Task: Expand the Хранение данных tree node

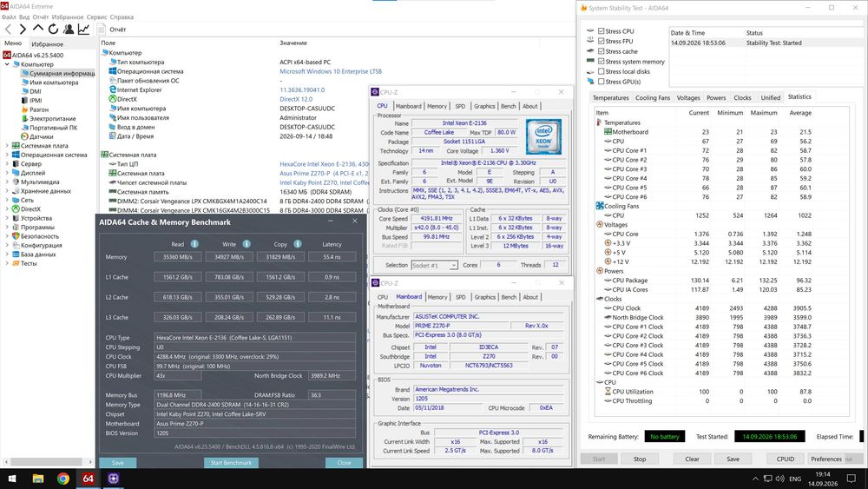Action: (x=7, y=191)
